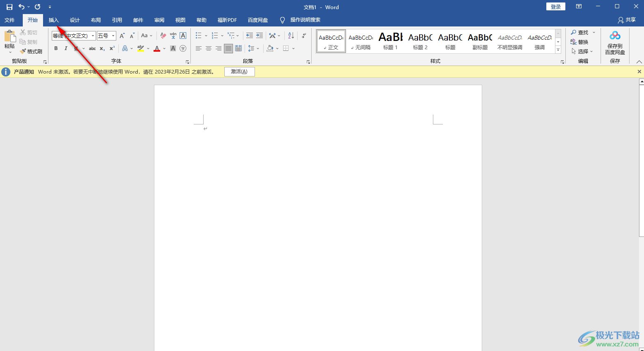The height and width of the screenshot is (351, 644).
Task: Open the font size dropdown showing 五号
Action: [113, 36]
